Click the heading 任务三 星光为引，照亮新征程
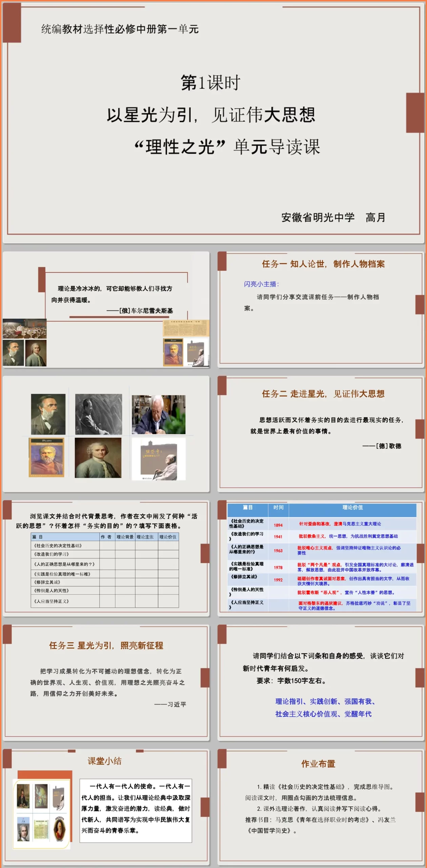This screenshot has width=427, height=868. (x=106, y=645)
